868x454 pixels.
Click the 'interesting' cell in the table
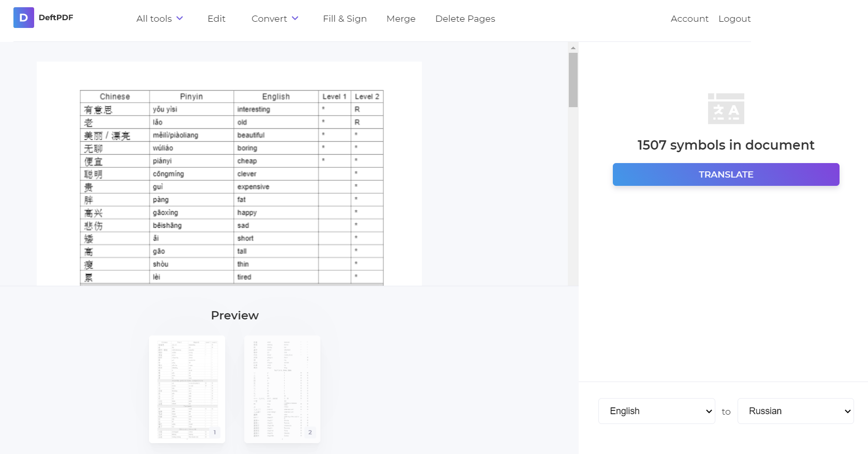[x=276, y=109]
